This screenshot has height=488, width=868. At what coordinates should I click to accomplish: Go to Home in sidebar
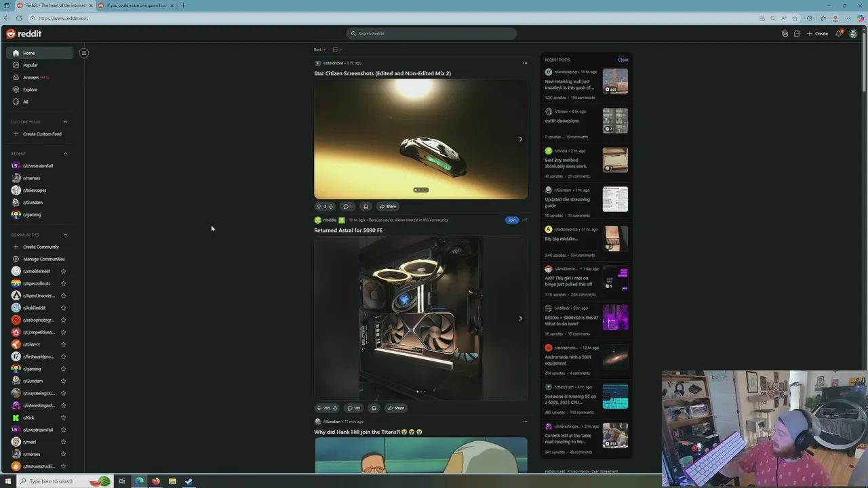[39, 53]
